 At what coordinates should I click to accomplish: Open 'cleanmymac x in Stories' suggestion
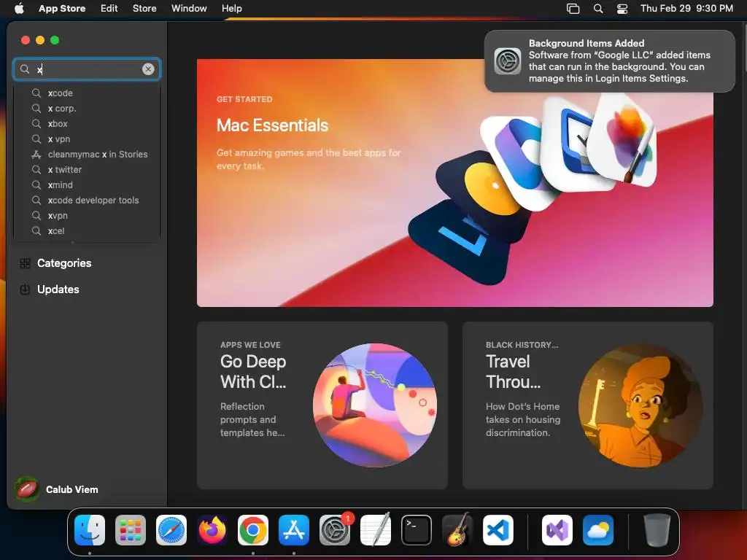87,155
